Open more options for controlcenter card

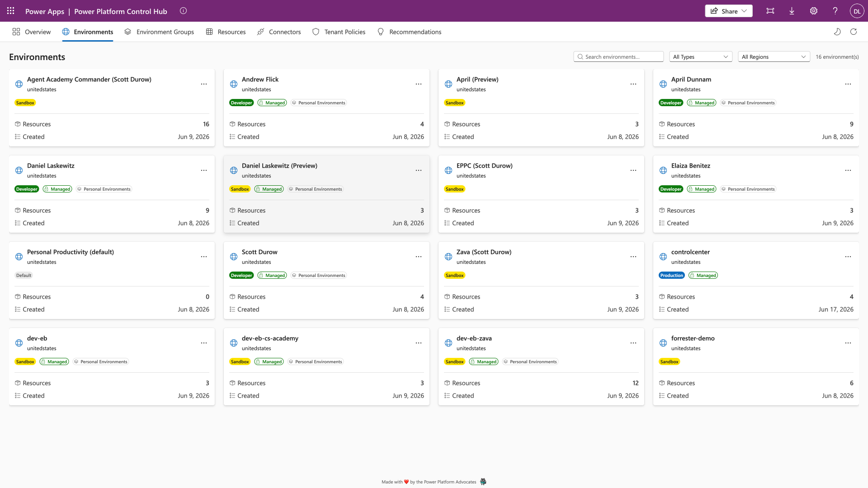click(x=848, y=257)
